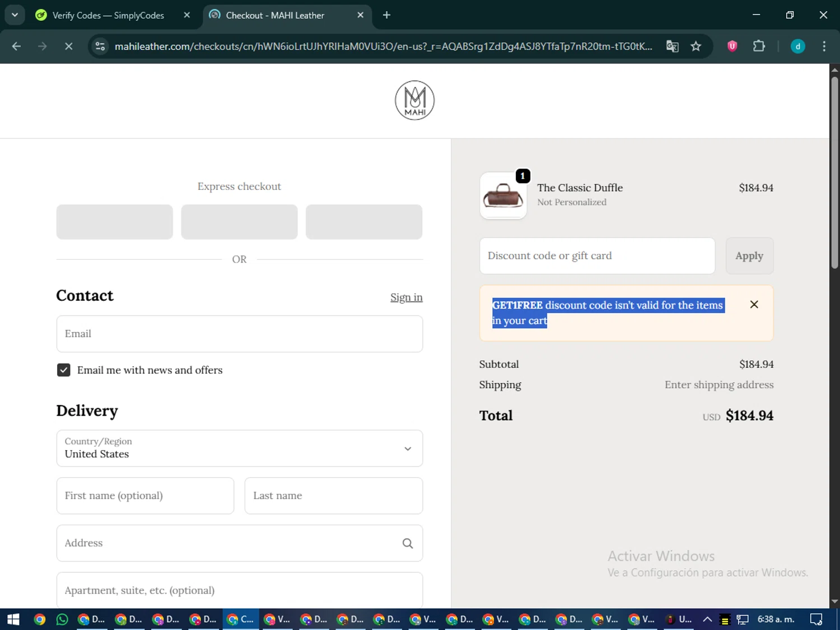Screen dimensions: 840x630
Task: Click the item quantity badge '1'
Action: pyautogui.click(x=522, y=176)
